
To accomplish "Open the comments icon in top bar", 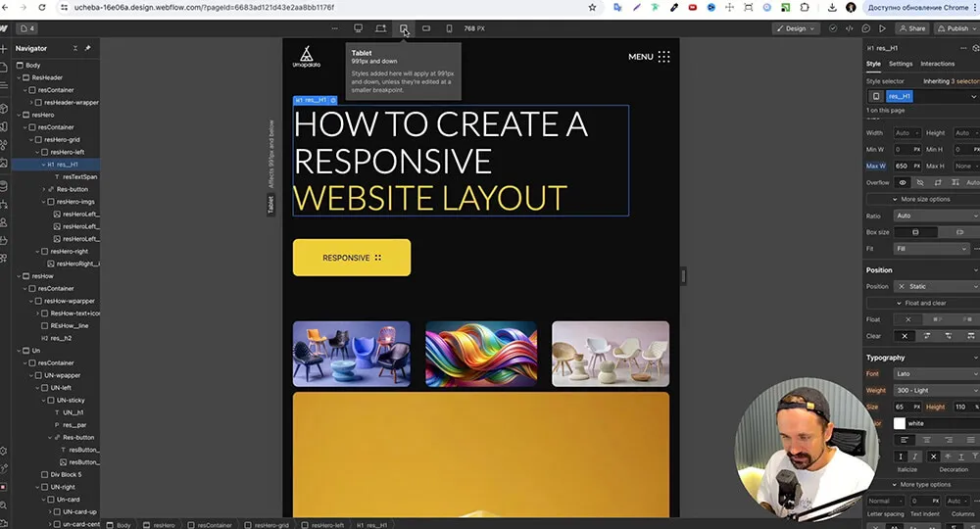I will click(865, 28).
